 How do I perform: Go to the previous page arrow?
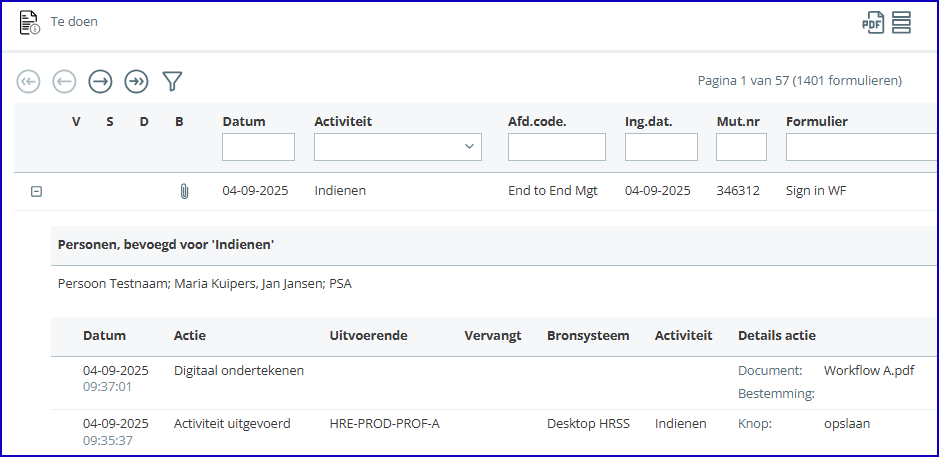coord(65,81)
